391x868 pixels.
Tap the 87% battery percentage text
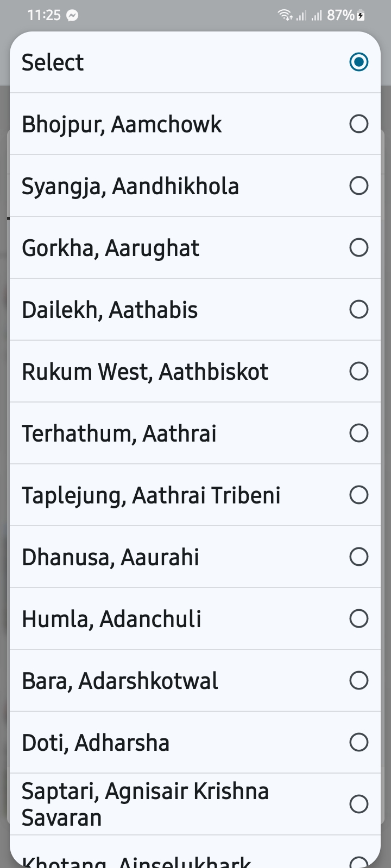coord(340,15)
